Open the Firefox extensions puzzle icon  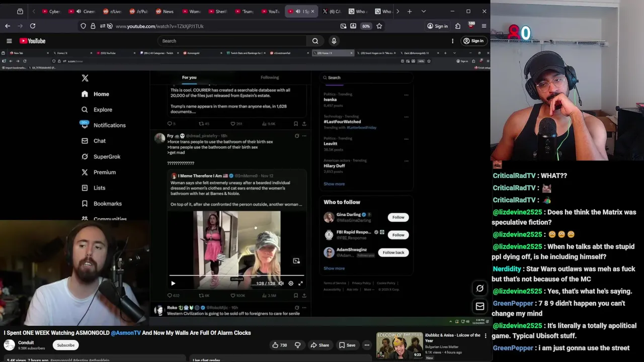pyautogui.click(x=458, y=26)
